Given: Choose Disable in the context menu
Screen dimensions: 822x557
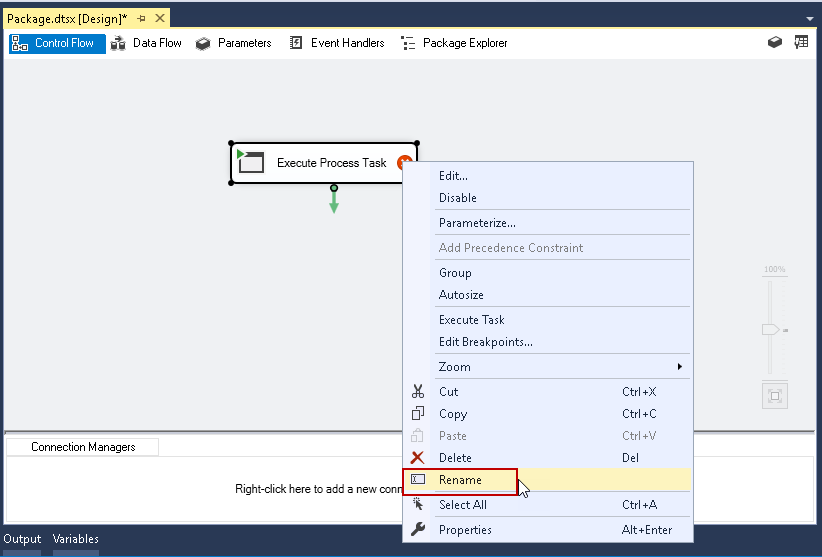Looking at the screenshot, I should coord(458,198).
